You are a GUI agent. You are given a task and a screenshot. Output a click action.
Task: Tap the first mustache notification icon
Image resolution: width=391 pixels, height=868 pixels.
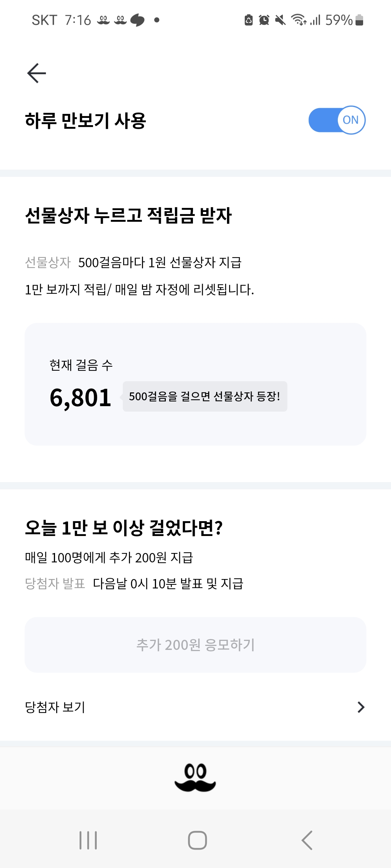(x=103, y=20)
